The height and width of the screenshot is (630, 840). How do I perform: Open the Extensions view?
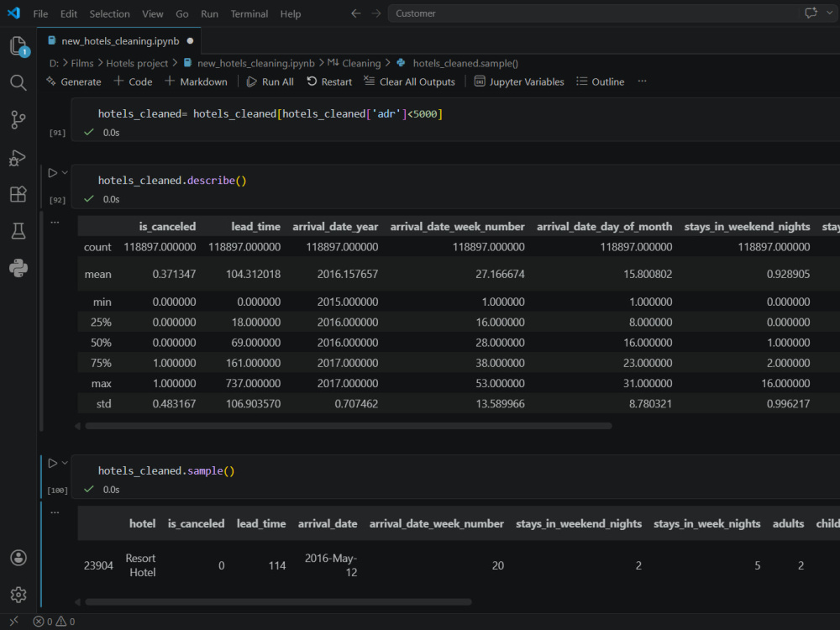click(x=18, y=194)
